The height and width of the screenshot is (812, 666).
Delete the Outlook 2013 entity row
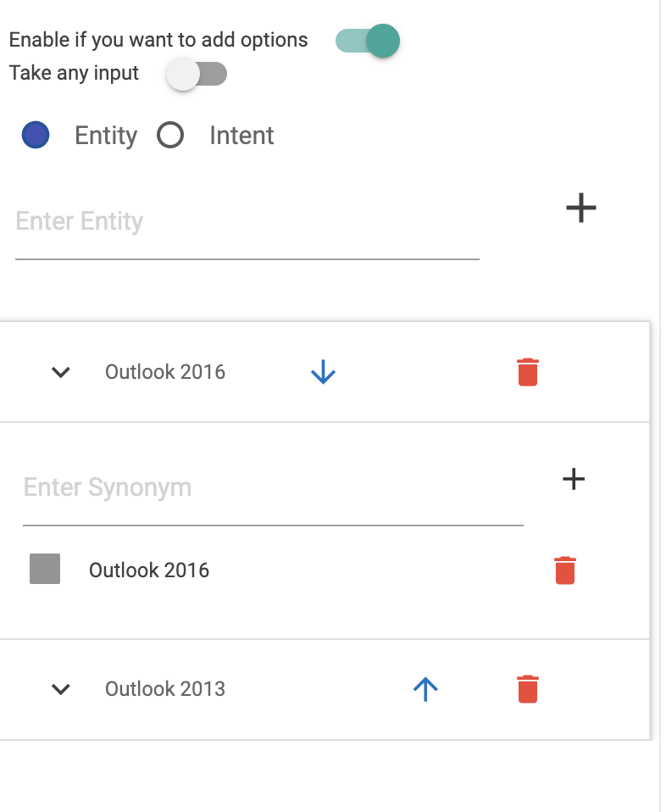coord(528,688)
